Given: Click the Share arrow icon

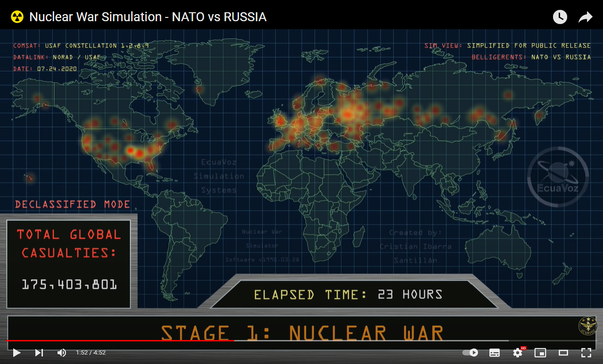Looking at the screenshot, I should click(x=585, y=17).
